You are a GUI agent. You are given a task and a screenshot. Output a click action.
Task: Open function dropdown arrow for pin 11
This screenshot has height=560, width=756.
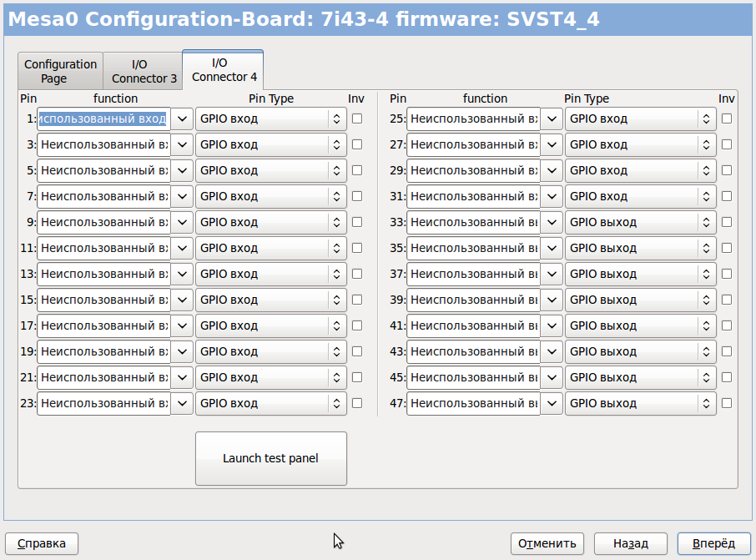(x=182, y=248)
